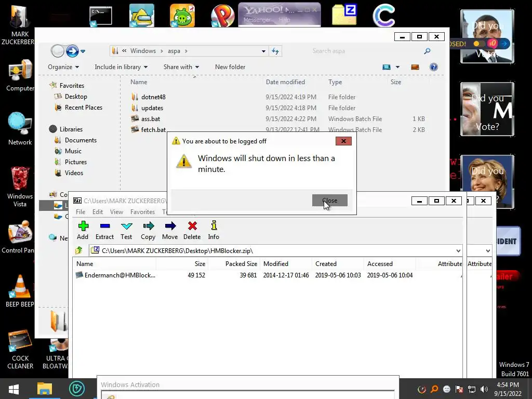Open the 7-Zip File menu
This screenshot has height=399, width=532.
[81, 212]
